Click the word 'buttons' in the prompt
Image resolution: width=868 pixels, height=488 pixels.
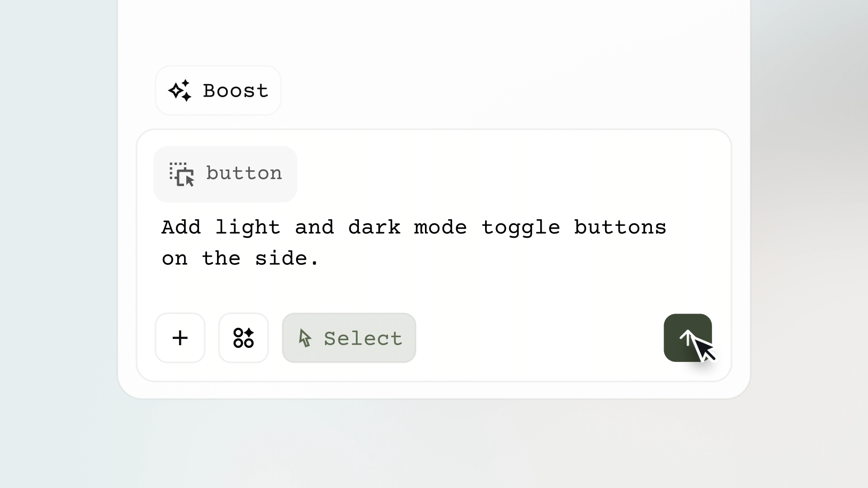pos(620,227)
